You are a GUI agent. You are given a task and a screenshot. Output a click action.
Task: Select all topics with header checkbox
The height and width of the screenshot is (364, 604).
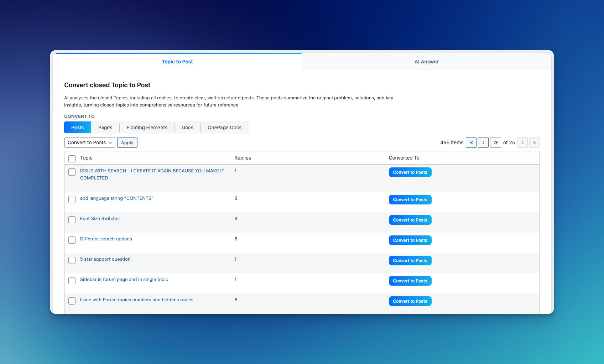72,158
